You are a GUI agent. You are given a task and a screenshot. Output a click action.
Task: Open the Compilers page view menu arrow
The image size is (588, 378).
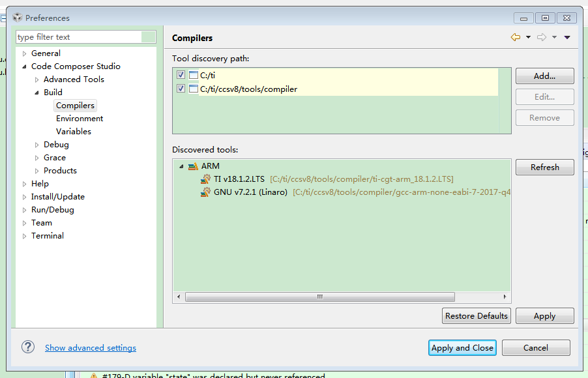pos(567,37)
